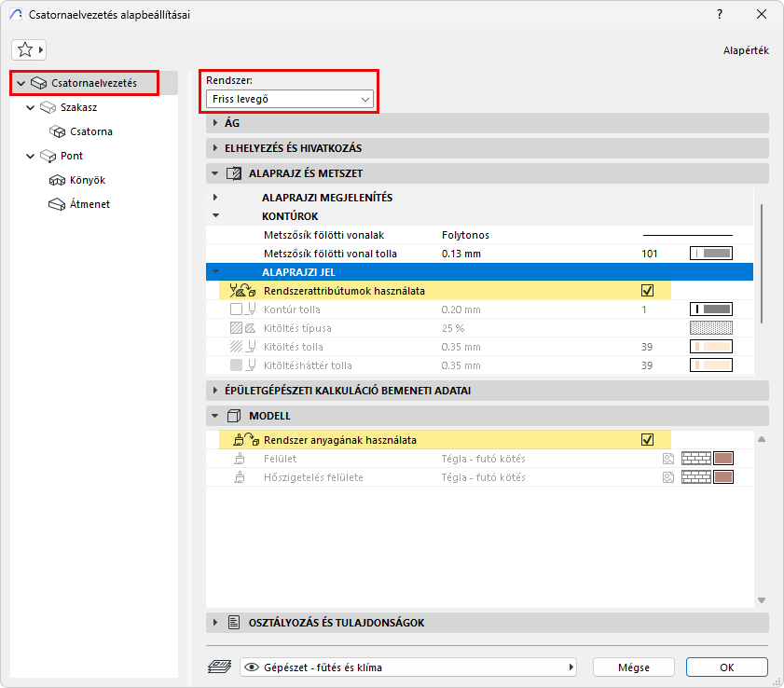Image resolution: width=784 pixels, height=688 pixels.
Task: Click the Modell panel cube icon
Action: [x=234, y=416]
